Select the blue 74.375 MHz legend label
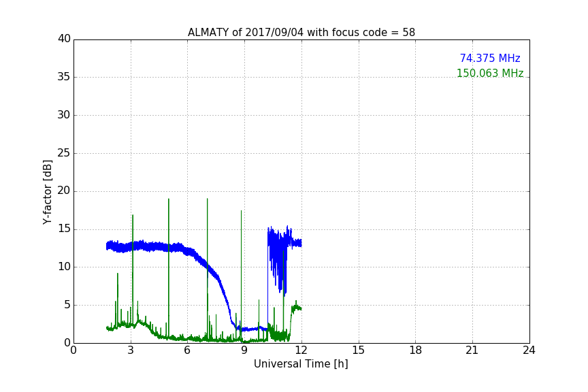Viewport: 588px width, 392px height. 490,58
